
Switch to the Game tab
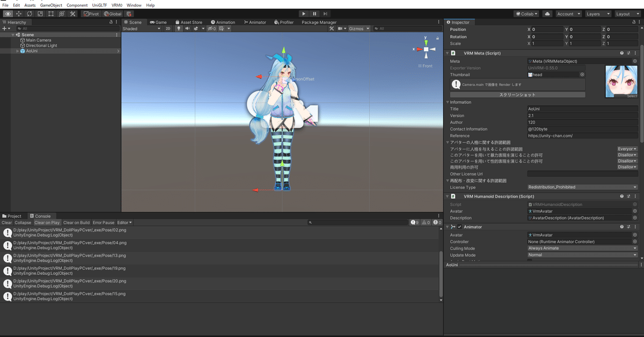coord(158,23)
